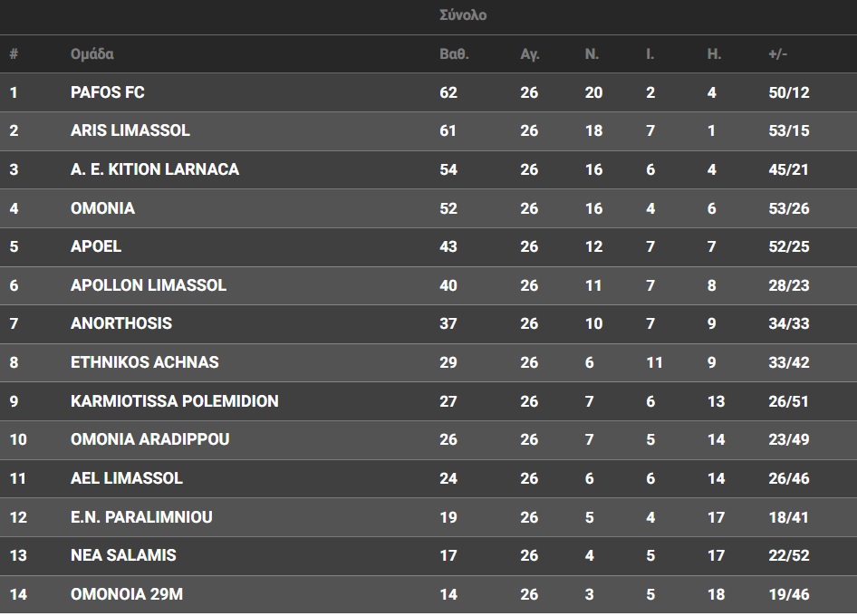Viewport: 857px width, 616px height.
Task: Open OMONIA ARADIPPOU team page
Action: [150, 439]
